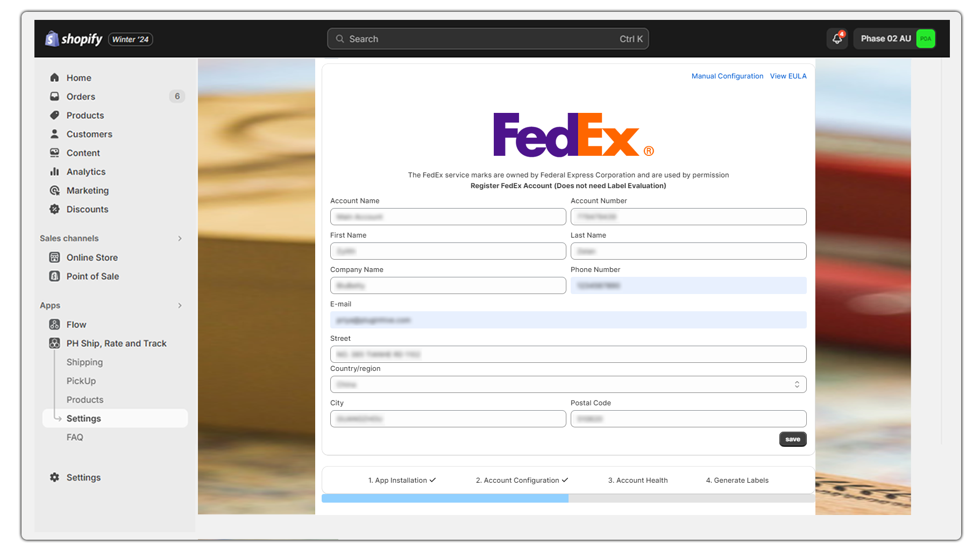Viewport: 980px width, 551px height.
Task: Click the First Name field
Action: [x=448, y=251]
